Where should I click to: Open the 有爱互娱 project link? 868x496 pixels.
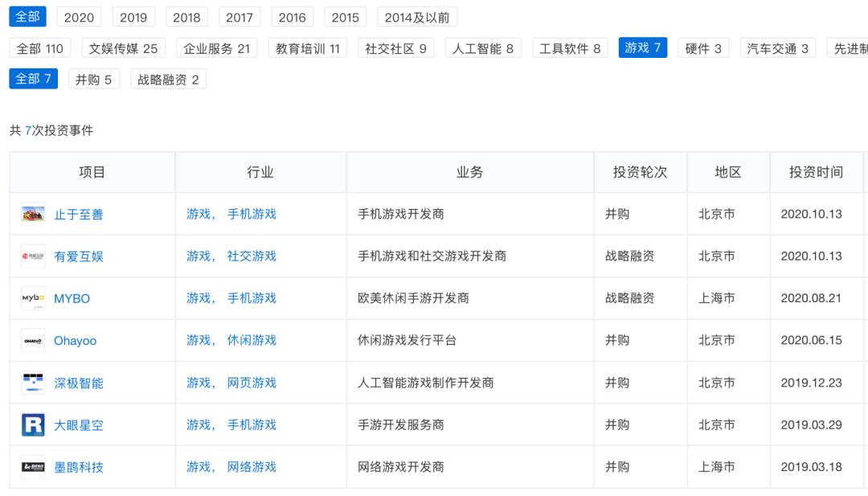tap(79, 257)
